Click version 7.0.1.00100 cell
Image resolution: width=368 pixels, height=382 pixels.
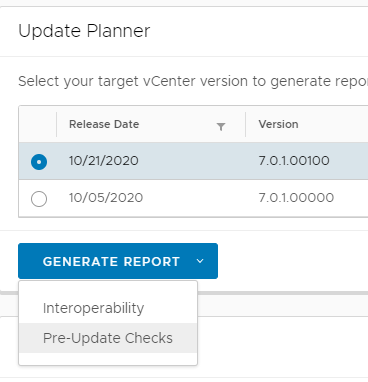tap(294, 161)
